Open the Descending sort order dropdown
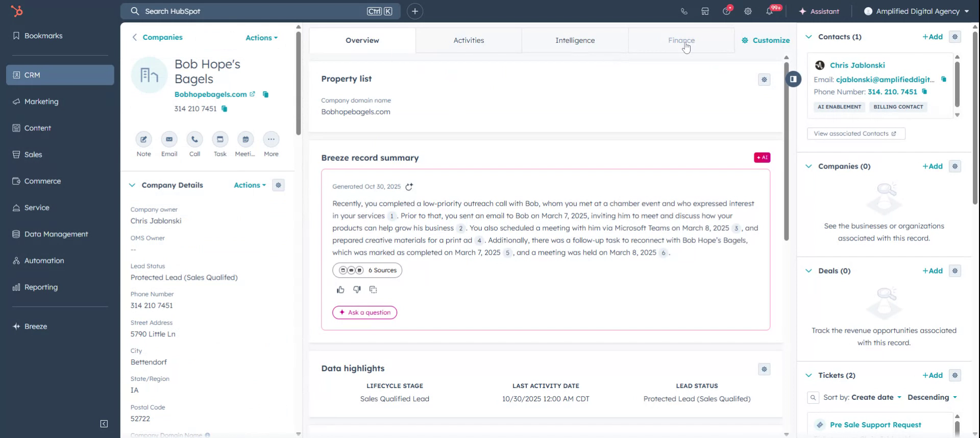Image resolution: width=980 pixels, height=438 pixels. click(932, 398)
